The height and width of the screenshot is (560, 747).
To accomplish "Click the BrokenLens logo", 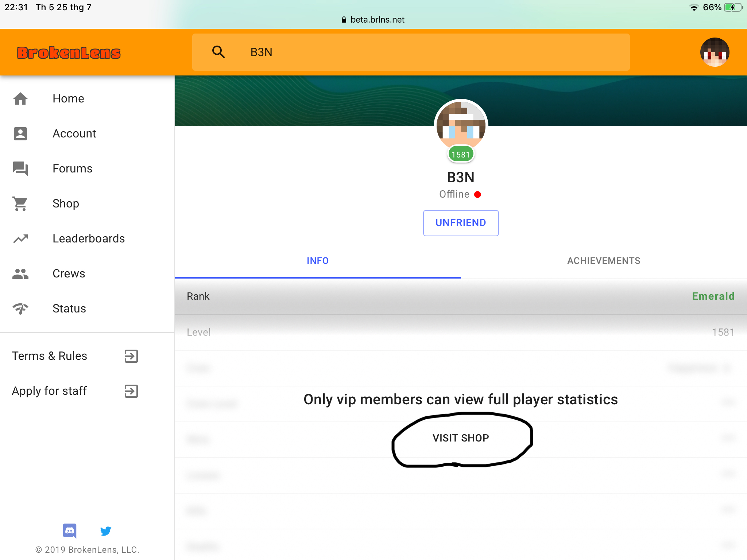I will tap(69, 53).
